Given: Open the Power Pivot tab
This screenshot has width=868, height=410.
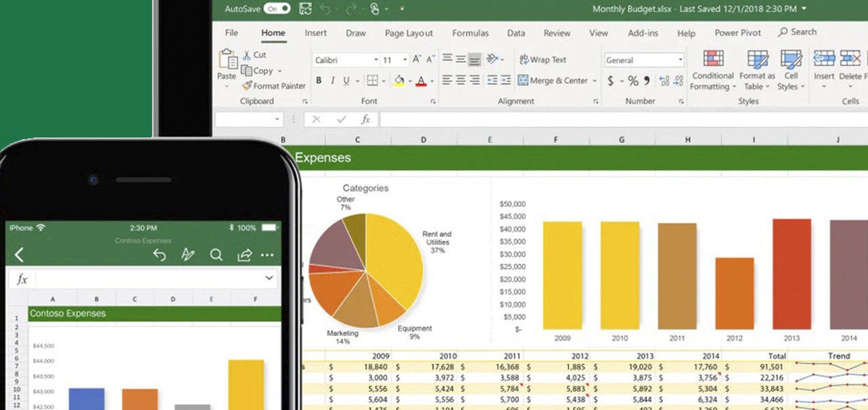Looking at the screenshot, I should (738, 33).
